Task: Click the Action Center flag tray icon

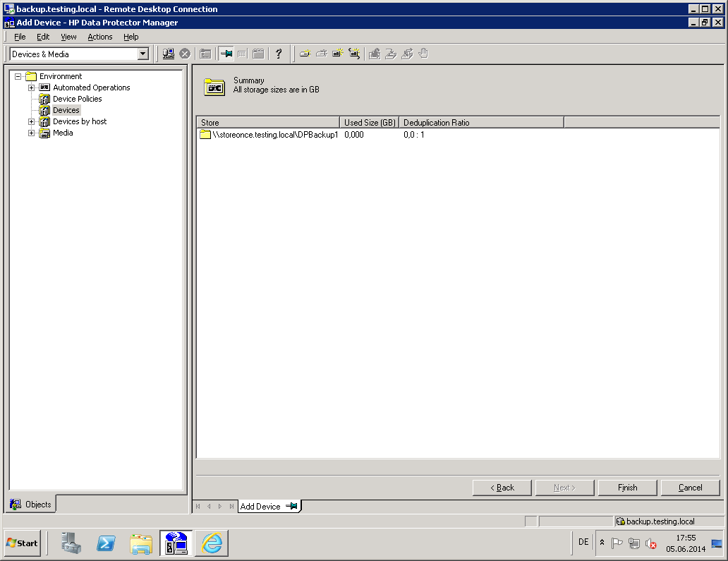Action: 617,543
